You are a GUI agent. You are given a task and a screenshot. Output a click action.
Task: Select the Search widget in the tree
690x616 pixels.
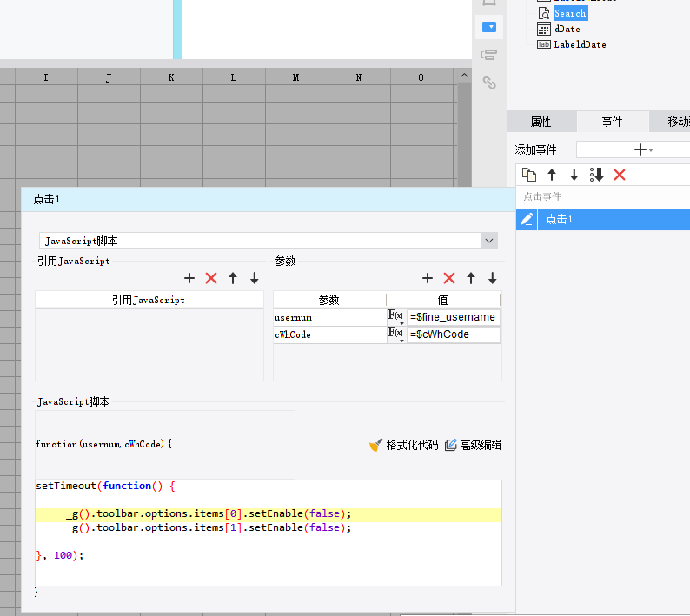[x=570, y=13]
